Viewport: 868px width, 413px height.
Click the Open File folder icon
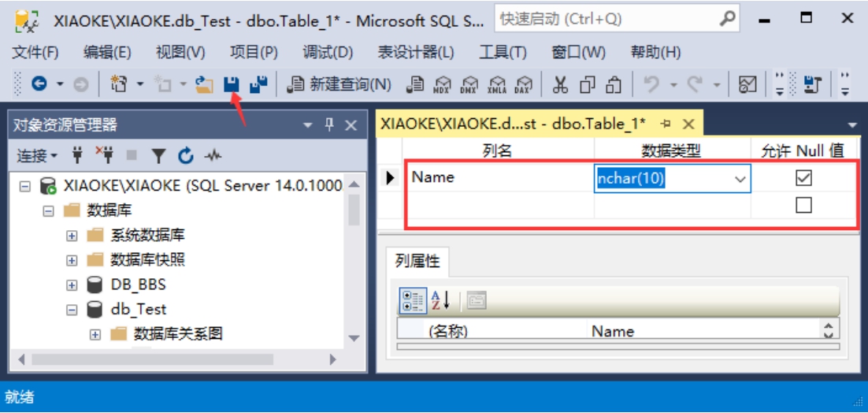tap(205, 84)
